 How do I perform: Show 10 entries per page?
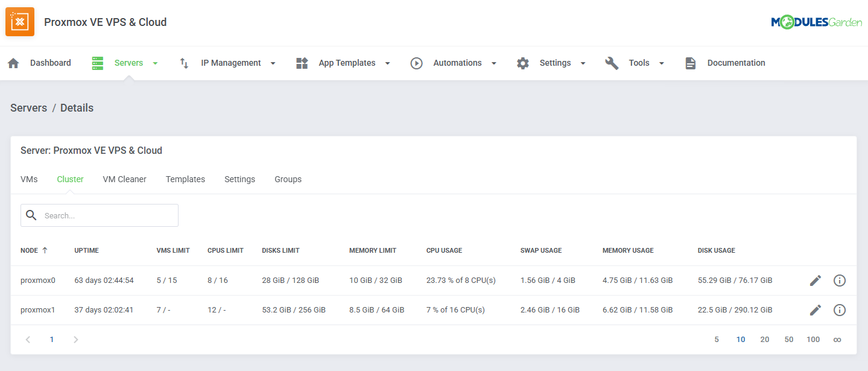tap(741, 340)
